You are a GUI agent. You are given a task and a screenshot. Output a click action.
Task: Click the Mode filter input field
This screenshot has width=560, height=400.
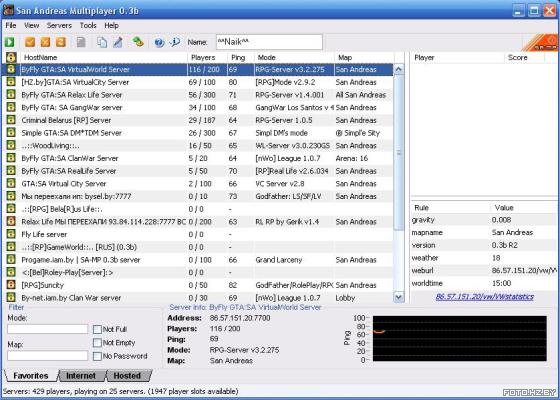(x=48, y=329)
